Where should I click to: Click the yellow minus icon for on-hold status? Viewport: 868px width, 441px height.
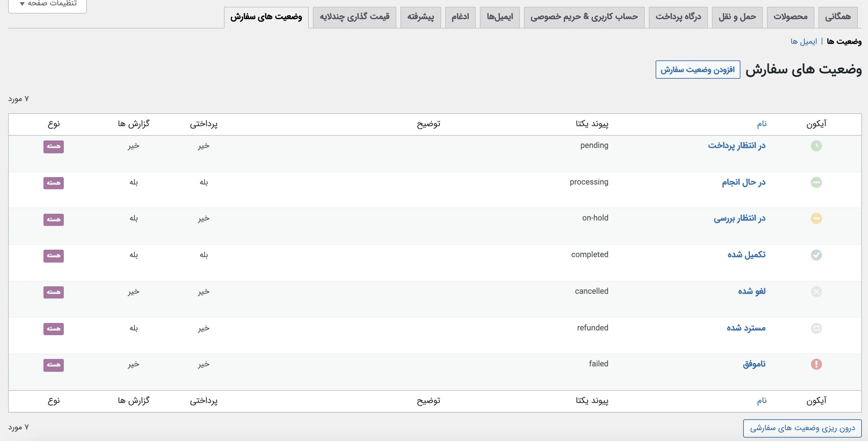point(816,218)
